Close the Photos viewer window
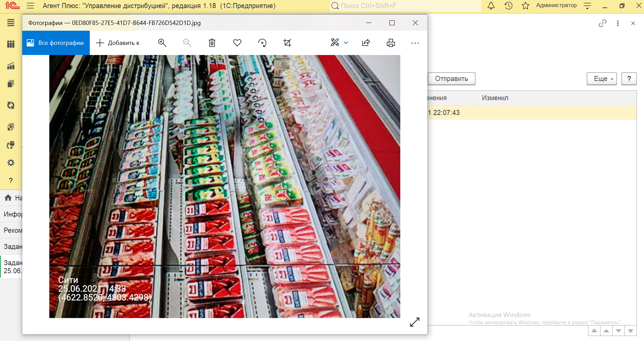The image size is (644, 341). click(x=415, y=23)
